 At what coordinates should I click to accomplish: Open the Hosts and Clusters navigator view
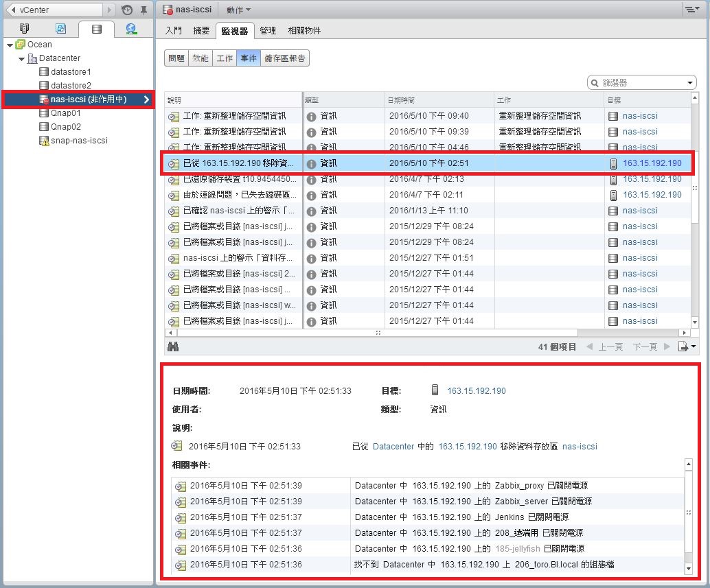pos(25,29)
